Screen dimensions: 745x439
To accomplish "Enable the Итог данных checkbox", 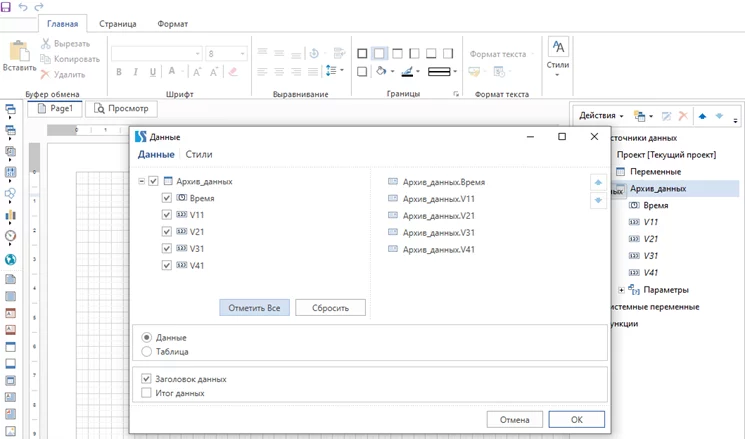I will point(148,393).
